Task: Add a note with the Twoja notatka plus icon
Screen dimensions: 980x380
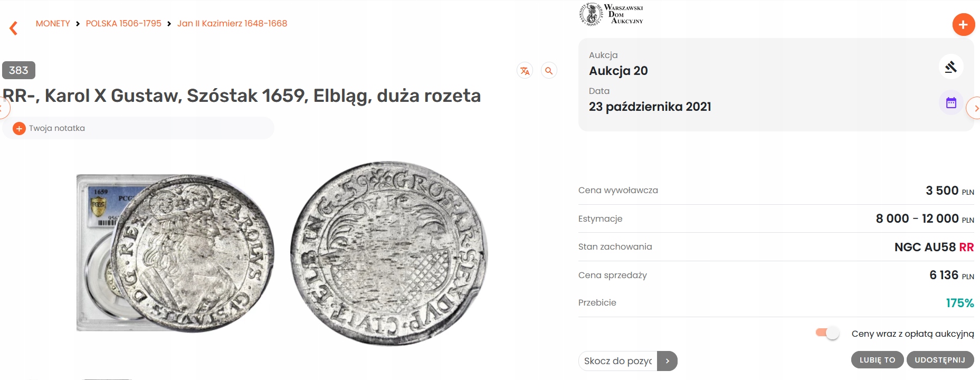Action: click(19, 128)
